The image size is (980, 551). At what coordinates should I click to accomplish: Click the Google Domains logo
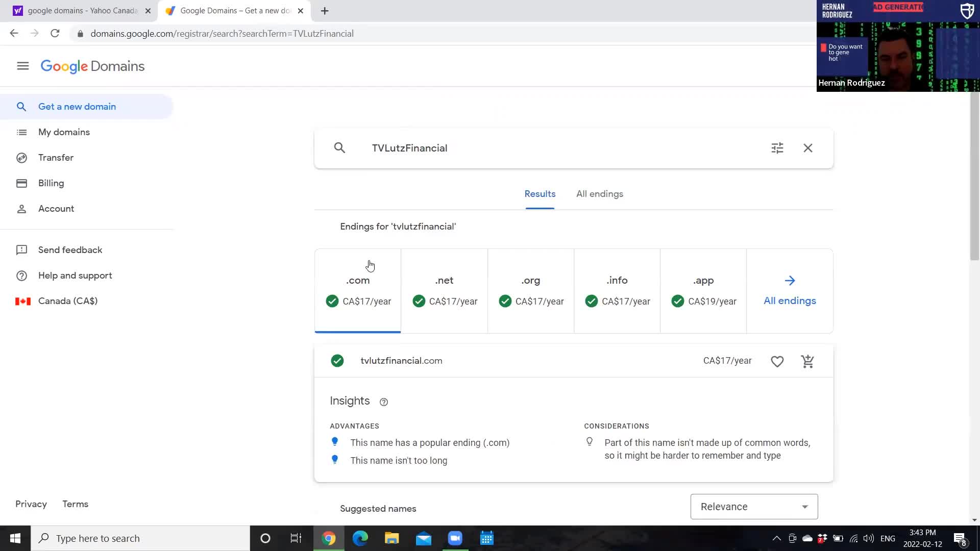[x=92, y=66]
